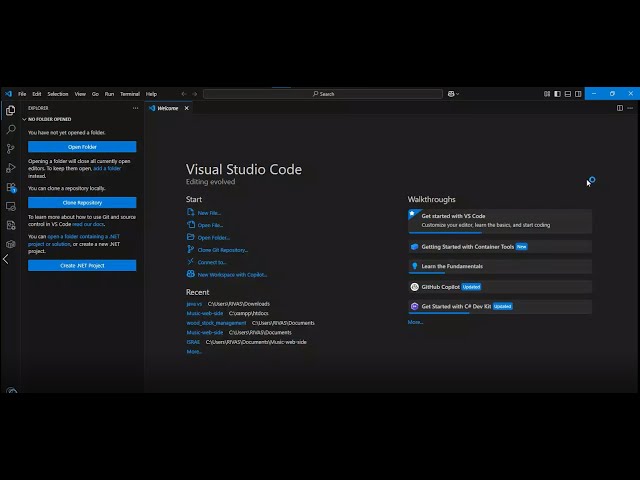Viewport: 640px width, 480px height.
Task: Click Clone Git Repository... link
Action: [x=222, y=250]
